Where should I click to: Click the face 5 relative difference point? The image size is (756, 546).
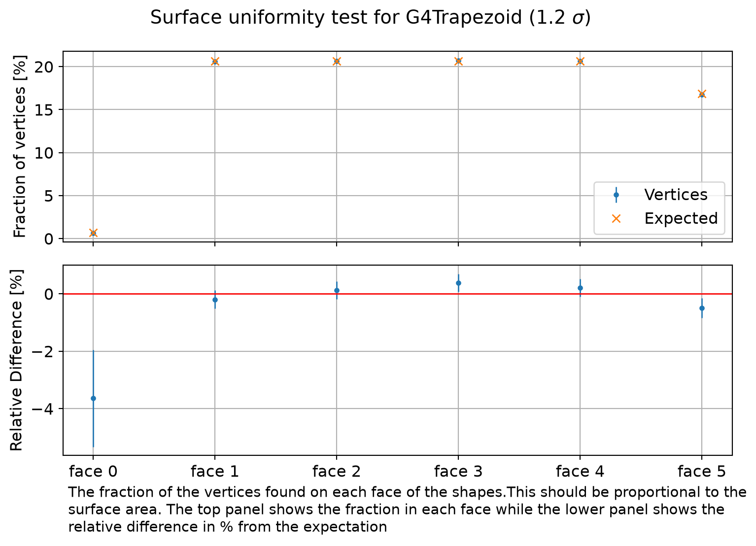tap(702, 308)
